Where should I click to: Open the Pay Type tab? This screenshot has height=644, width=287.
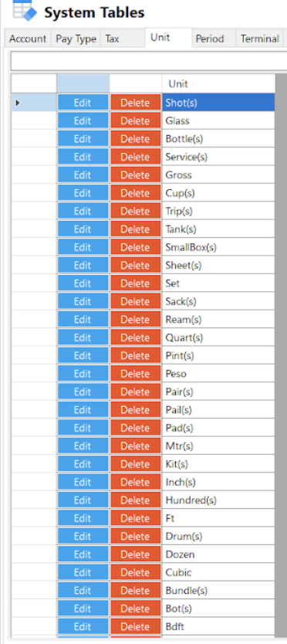click(76, 39)
